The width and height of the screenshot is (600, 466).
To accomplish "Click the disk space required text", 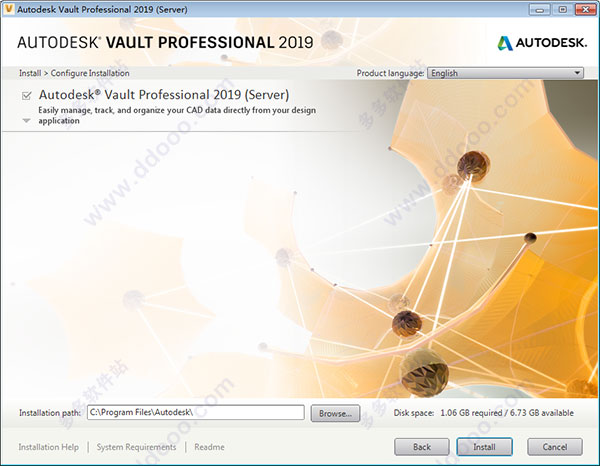I will 484,413.
